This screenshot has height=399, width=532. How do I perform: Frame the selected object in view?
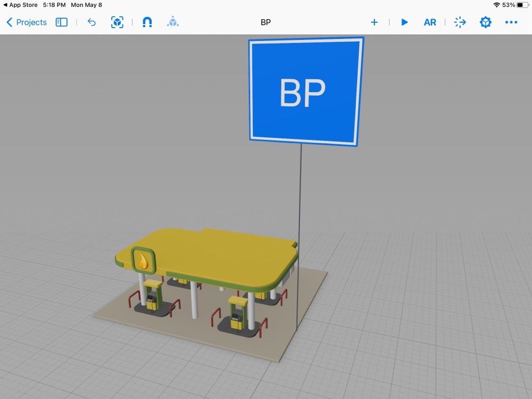coord(117,22)
